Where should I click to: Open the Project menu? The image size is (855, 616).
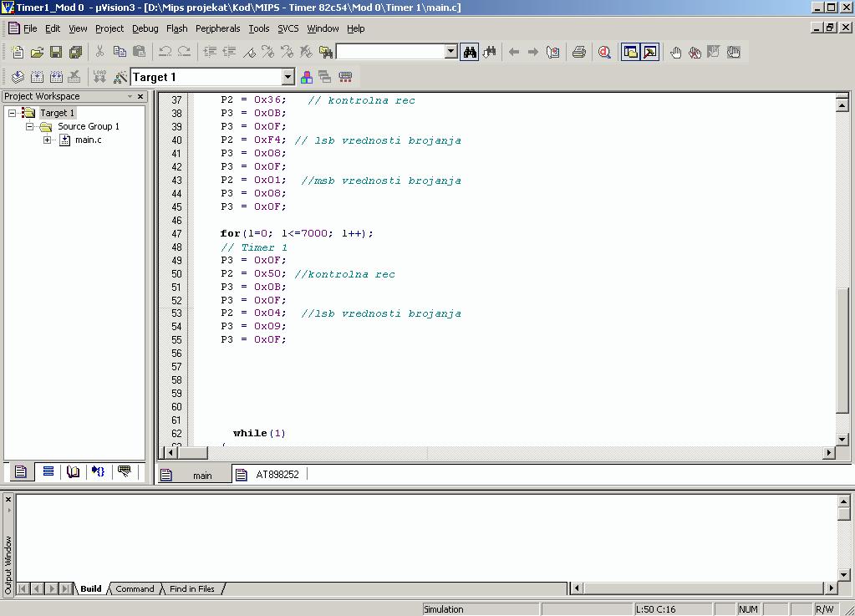109,28
